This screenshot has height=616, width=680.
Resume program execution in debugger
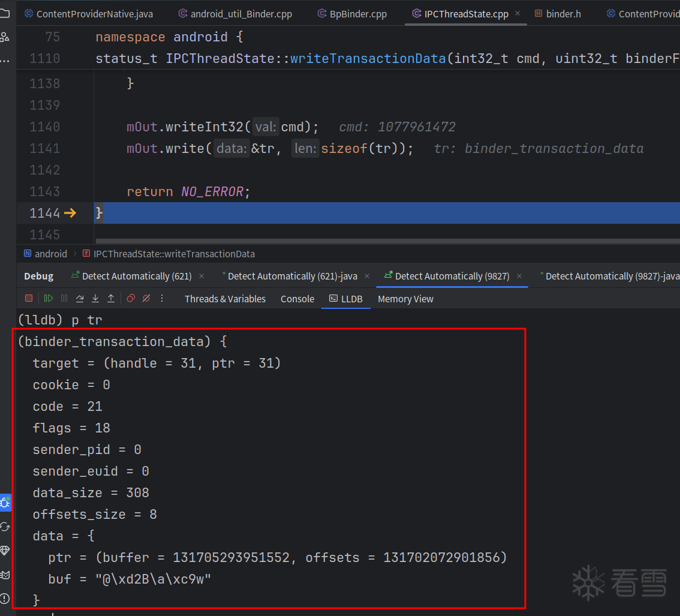[48, 299]
